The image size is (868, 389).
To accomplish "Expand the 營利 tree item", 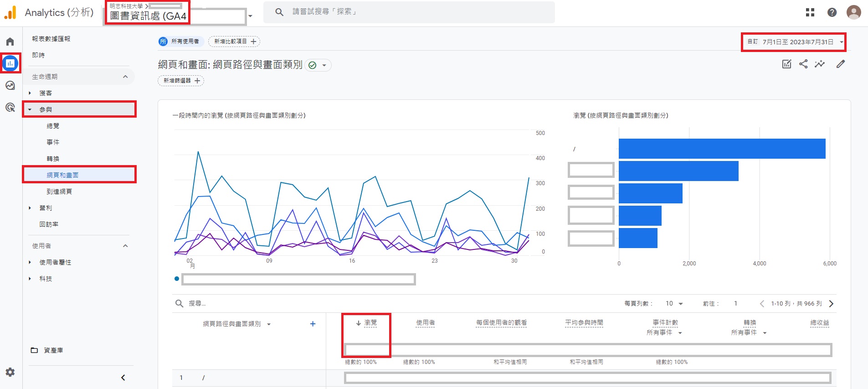I will click(x=30, y=208).
